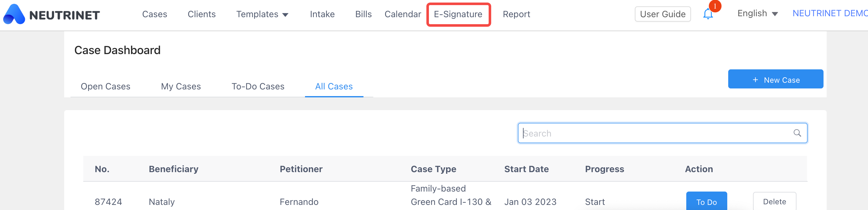Switch to the My Cases tab
Screen dimensions: 868x210
pos(180,87)
